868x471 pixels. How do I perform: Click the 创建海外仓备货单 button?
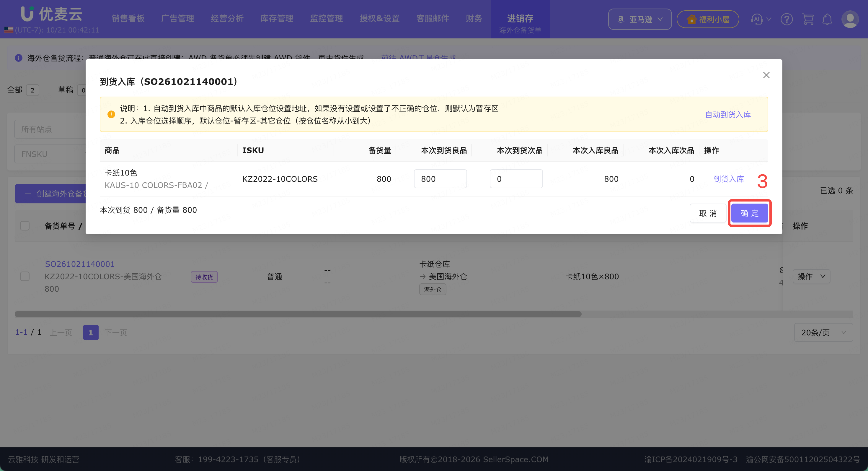point(50,194)
